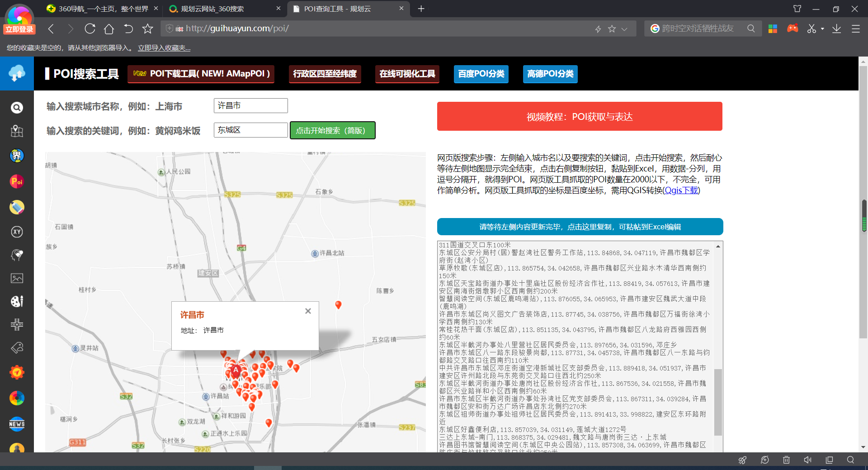
Task: Open the NEWS icon in sidebar
Action: (x=17, y=424)
